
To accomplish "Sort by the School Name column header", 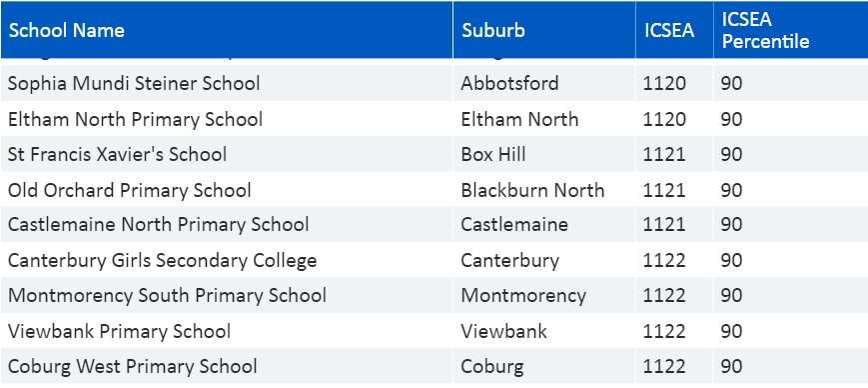I will point(67,30).
